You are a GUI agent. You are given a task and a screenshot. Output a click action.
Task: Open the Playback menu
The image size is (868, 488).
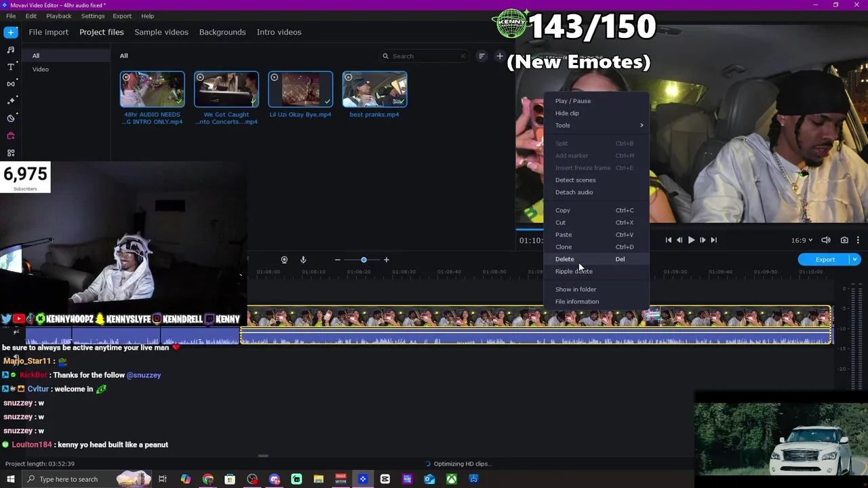(x=59, y=16)
